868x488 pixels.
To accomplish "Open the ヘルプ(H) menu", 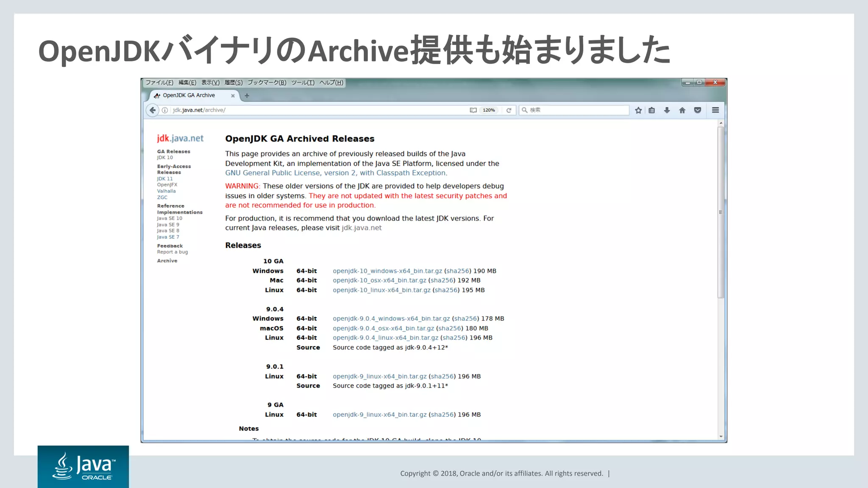I will coord(331,83).
